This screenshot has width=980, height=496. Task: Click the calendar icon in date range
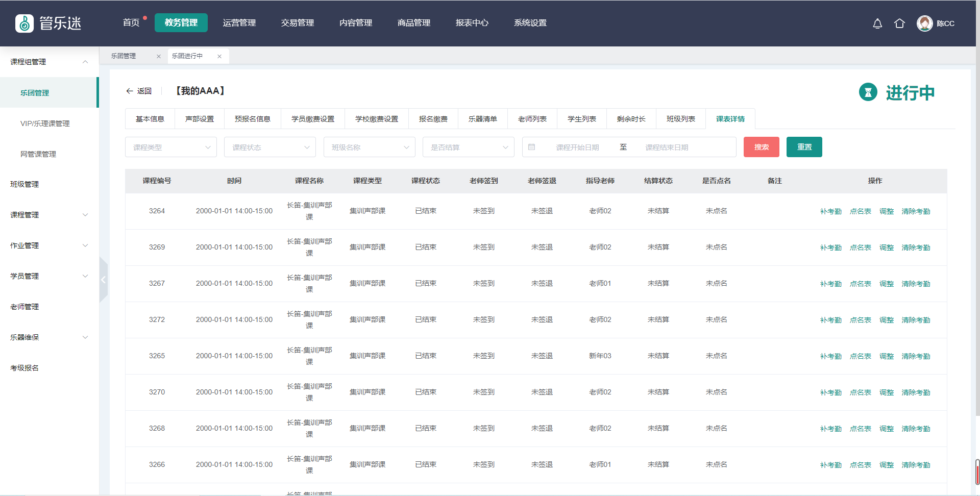click(531, 147)
